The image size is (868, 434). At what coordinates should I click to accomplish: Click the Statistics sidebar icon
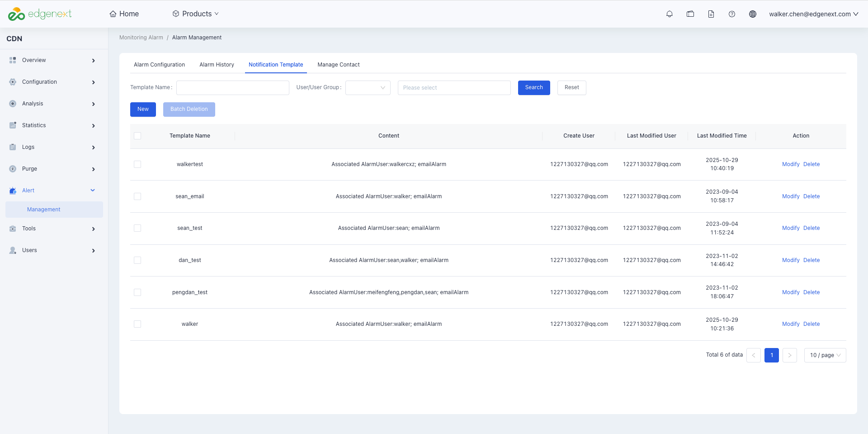[13, 125]
